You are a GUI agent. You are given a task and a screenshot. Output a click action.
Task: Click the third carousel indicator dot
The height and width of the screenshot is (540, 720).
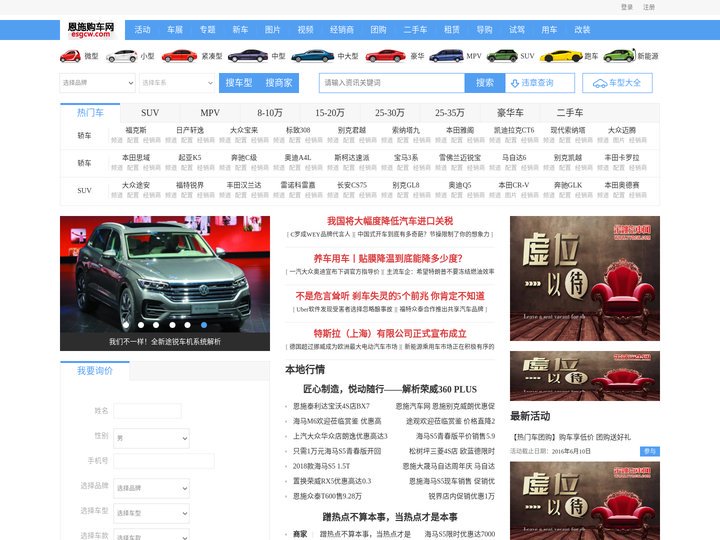coord(156,325)
